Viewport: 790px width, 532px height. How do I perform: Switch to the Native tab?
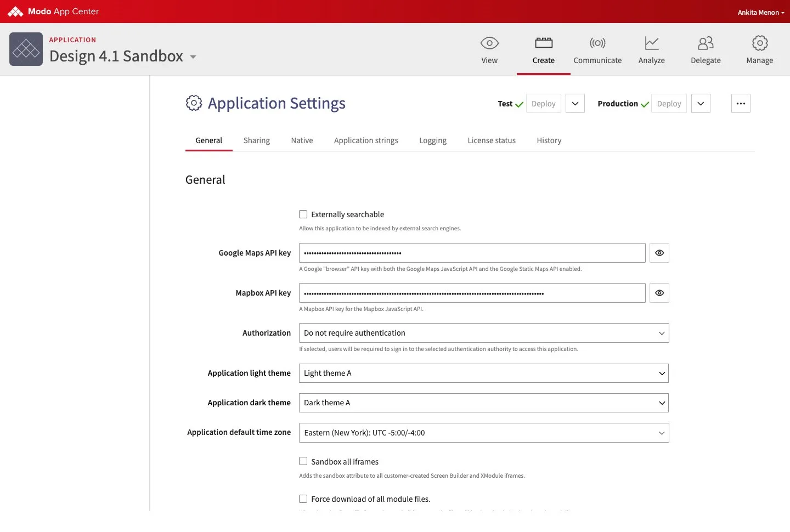pyautogui.click(x=302, y=140)
